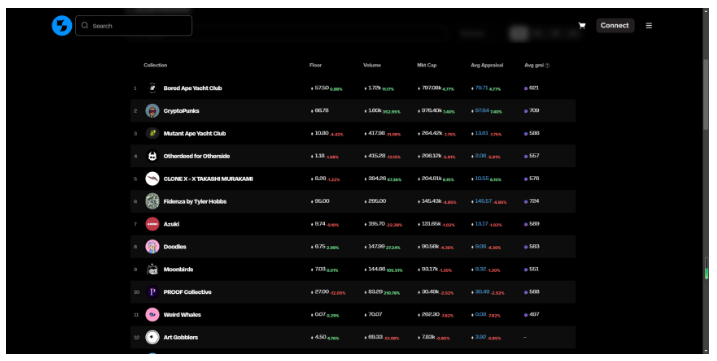Image resolution: width=717 pixels, height=361 pixels.
Task: Click the search magnifier icon
Action: pos(85,26)
